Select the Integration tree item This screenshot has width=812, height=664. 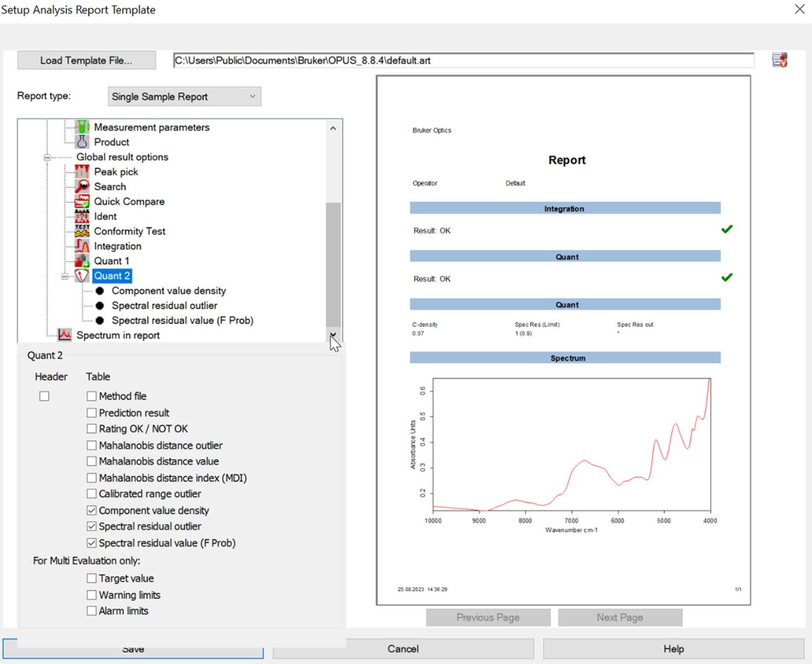(x=117, y=246)
